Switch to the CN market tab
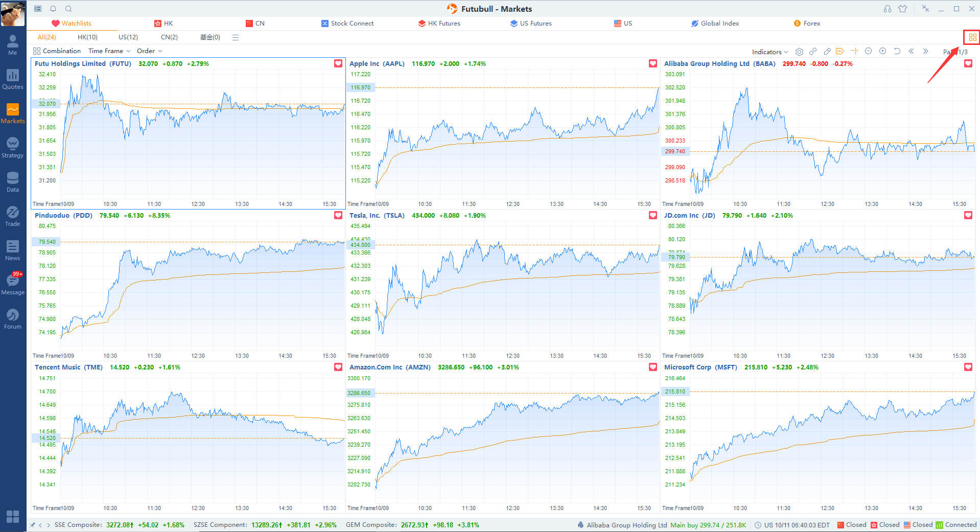This screenshot has width=980, height=532. pyautogui.click(x=255, y=24)
